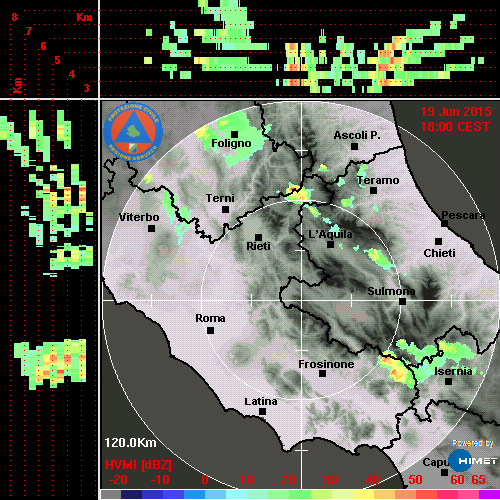500x500 pixels.
Task: Click the 'Rieti' map label
Action: [x=258, y=246]
